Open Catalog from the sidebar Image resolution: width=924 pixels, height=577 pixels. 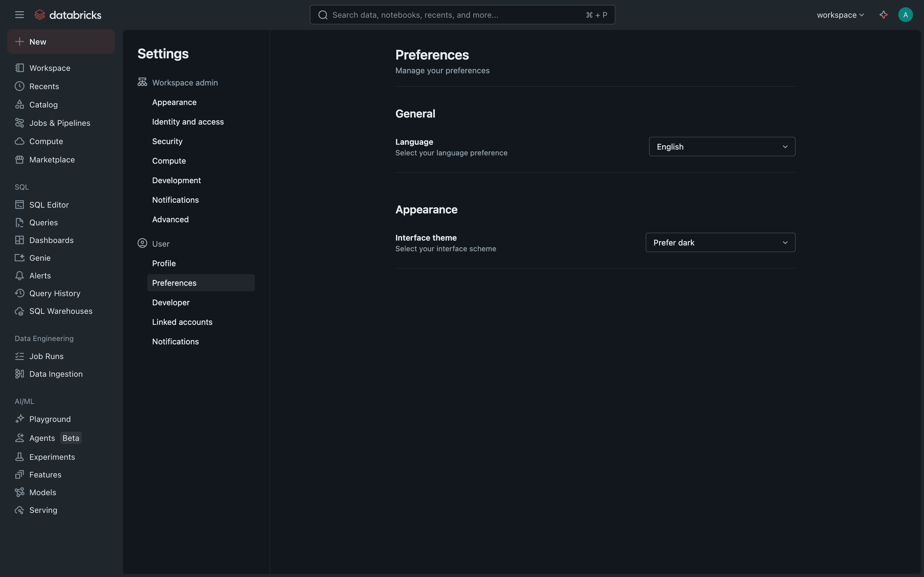coord(43,104)
